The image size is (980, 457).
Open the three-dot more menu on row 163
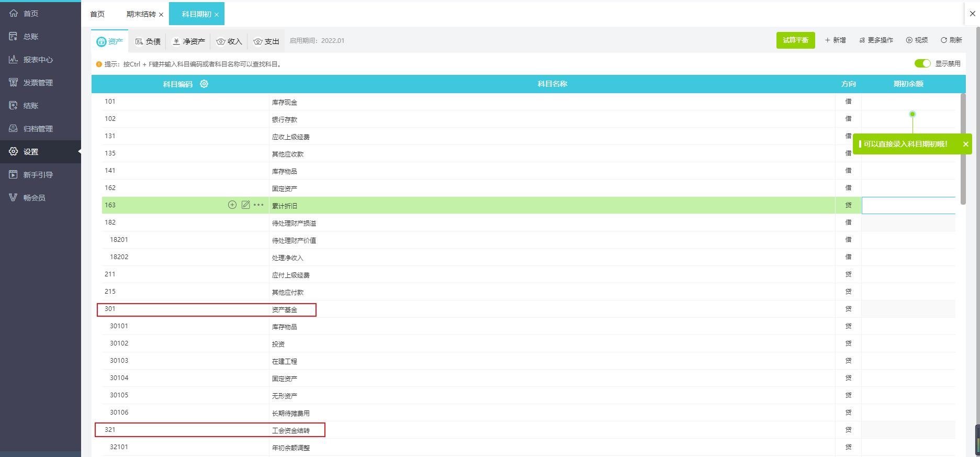tap(258, 205)
